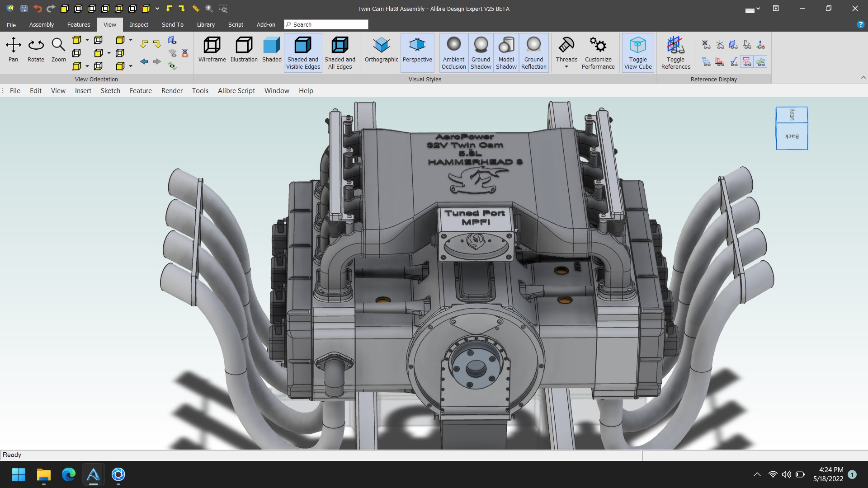Click blue left arrow previous view
This screenshot has height=488, width=868.
pos(144,61)
